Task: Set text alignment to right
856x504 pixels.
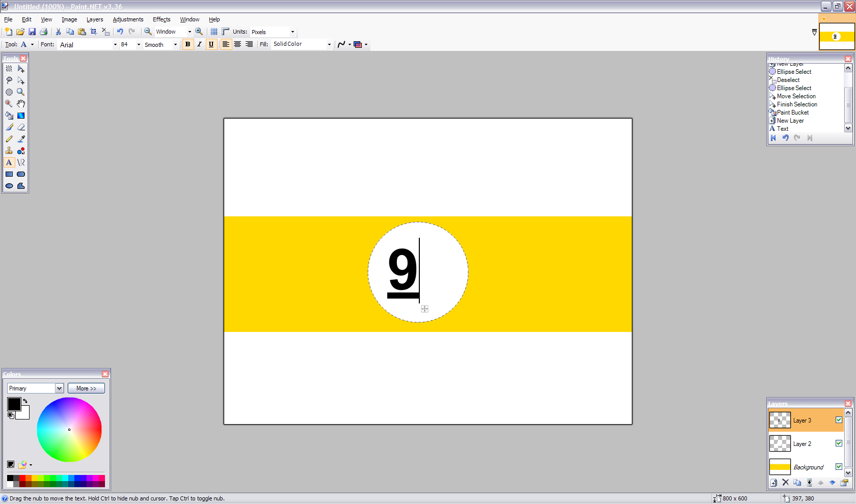Action: [x=249, y=44]
